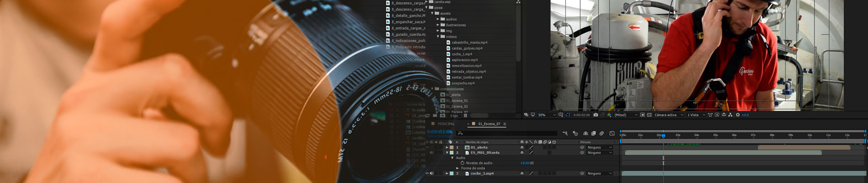Open the graph editor icon in timeline

click(612, 134)
